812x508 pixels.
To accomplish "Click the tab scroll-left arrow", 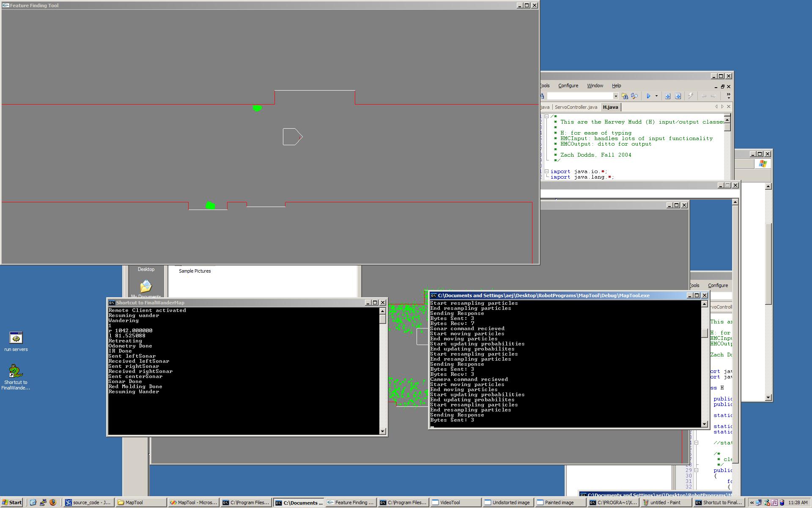I will tap(716, 107).
